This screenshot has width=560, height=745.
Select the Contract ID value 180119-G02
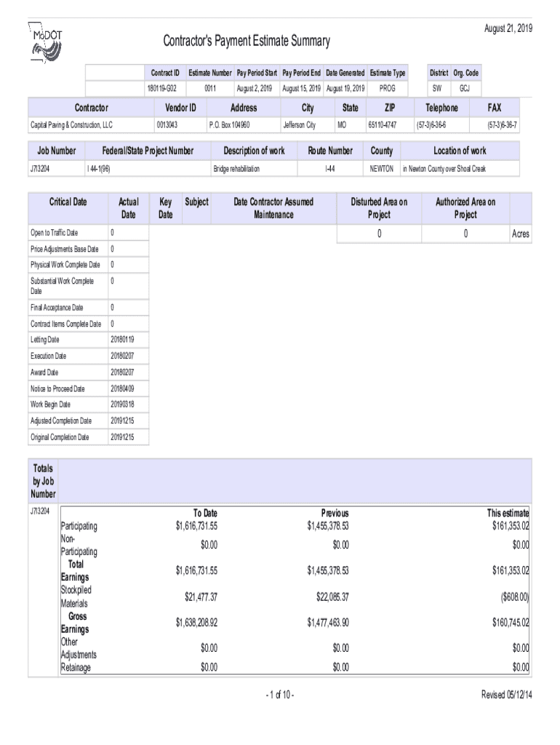(x=163, y=88)
